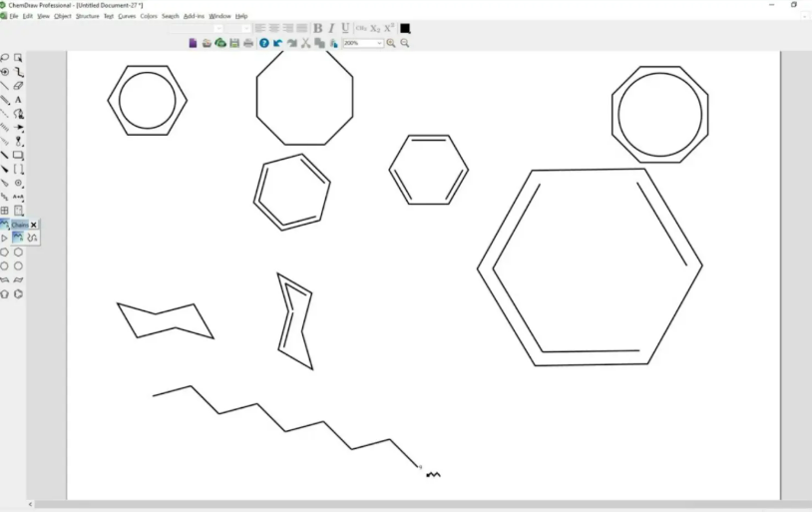The image size is (812, 512).
Task: Close the Chains tool popup
Action: click(x=34, y=225)
